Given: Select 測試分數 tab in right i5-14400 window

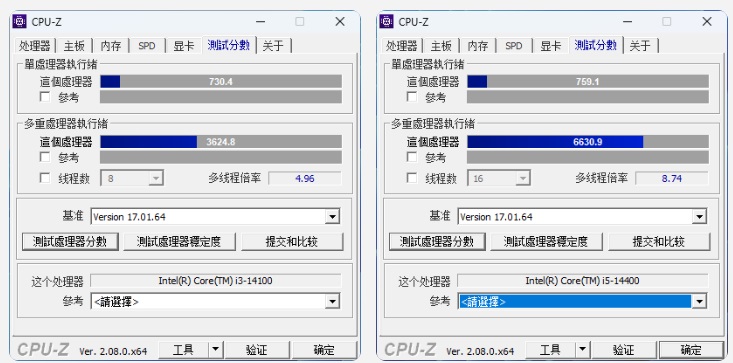Looking at the screenshot, I should tap(596, 45).
